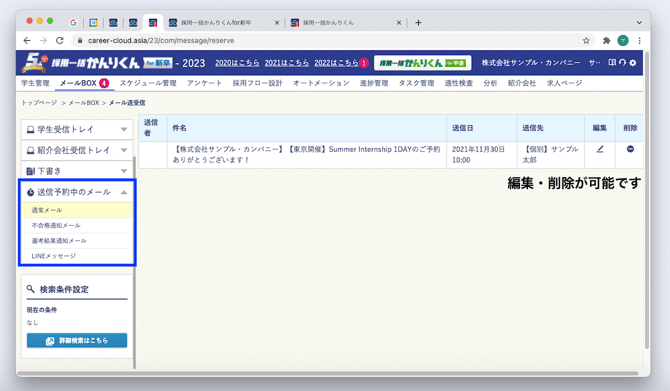The width and height of the screenshot is (670, 391).
Task: Follow the 2020はこちら link
Action: [x=237, y=63]
